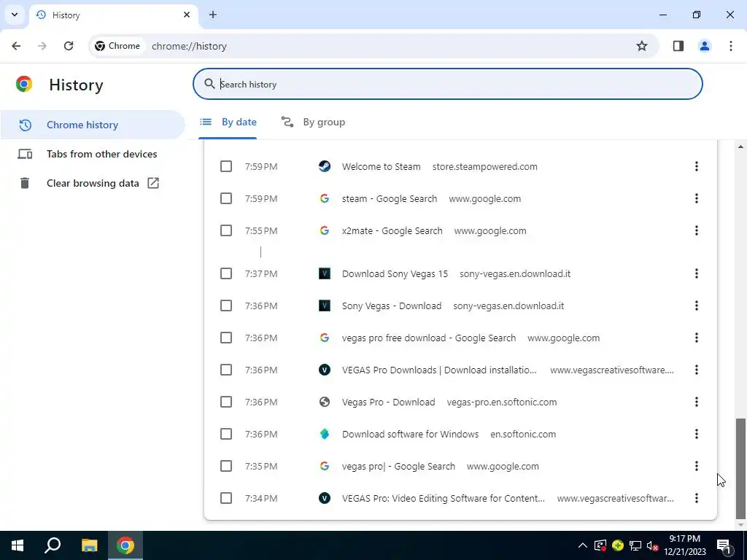This screenshot has width=747, height=560.
Task: Open actions menu for vegas pro free download
Action: pyautogui.click(x=696, y=338)
